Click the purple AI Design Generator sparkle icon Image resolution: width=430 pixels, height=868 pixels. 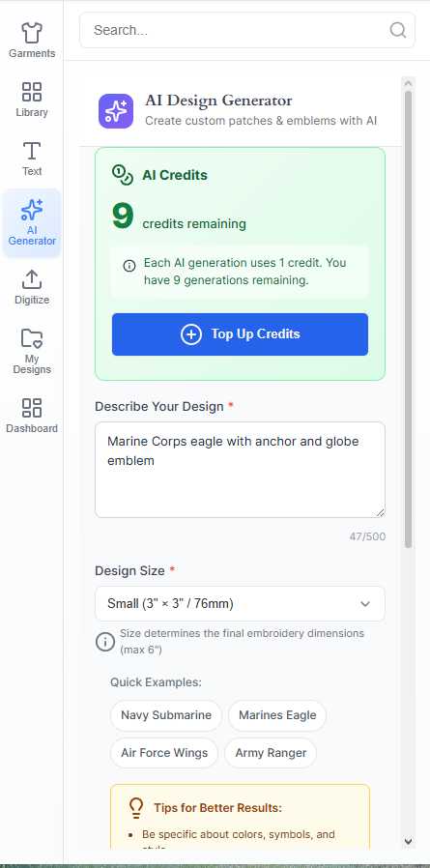click(x=116, y=111)
